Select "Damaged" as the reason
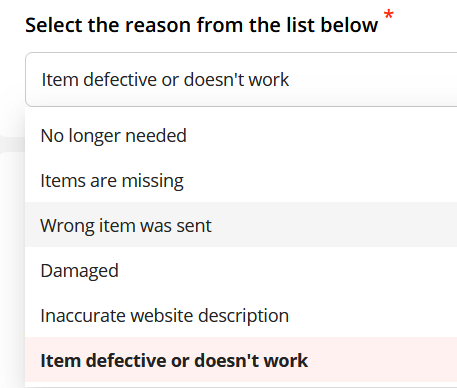Image resolution: width=457 pixels, height=388 pixels. click(241, 271)
